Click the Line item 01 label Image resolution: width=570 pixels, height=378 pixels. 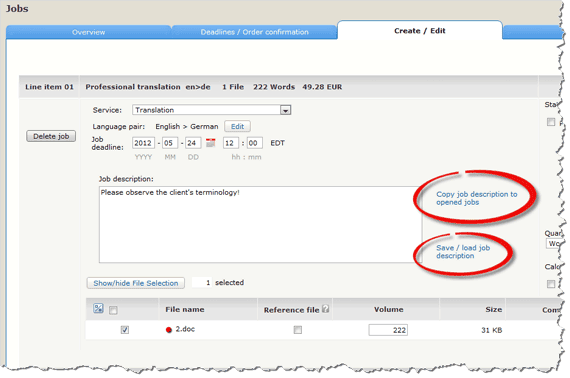click(x=49, y=87)
